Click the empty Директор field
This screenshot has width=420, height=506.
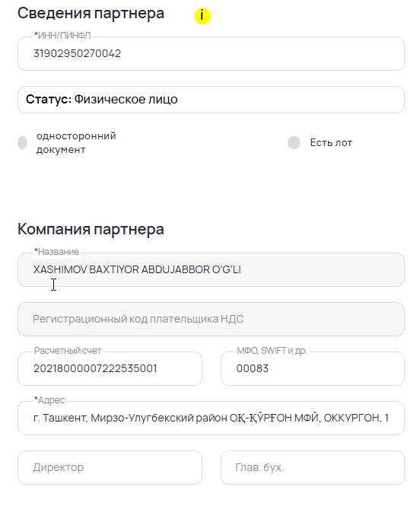coord(110,467)
